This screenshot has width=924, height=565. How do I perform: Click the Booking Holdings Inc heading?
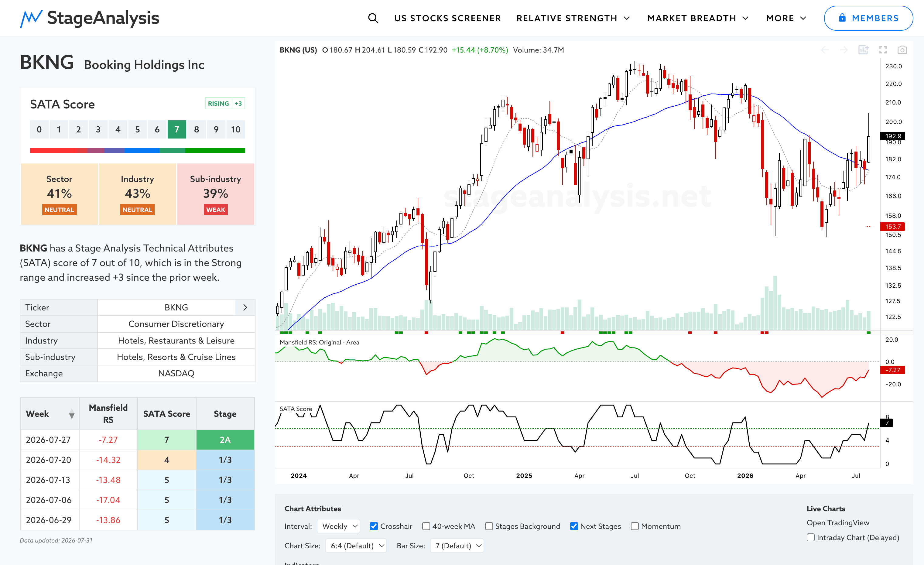[144, 65]
